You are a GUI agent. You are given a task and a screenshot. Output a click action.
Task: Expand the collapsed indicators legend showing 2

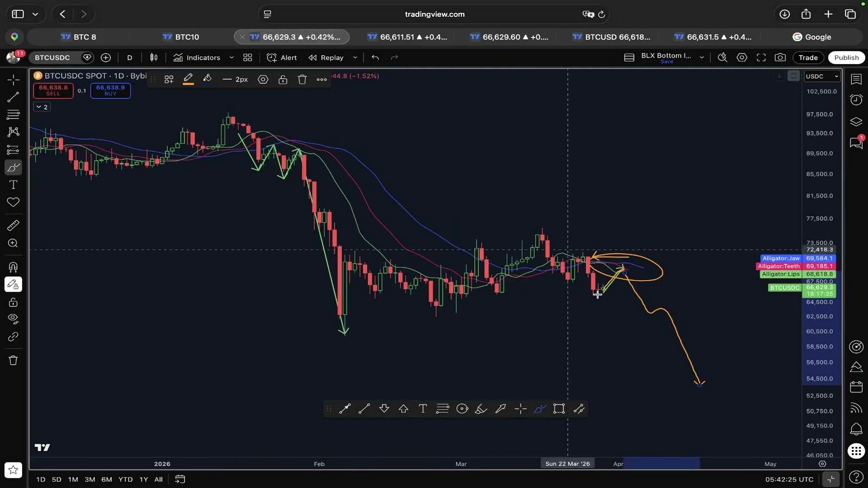(x=42, y=107)
